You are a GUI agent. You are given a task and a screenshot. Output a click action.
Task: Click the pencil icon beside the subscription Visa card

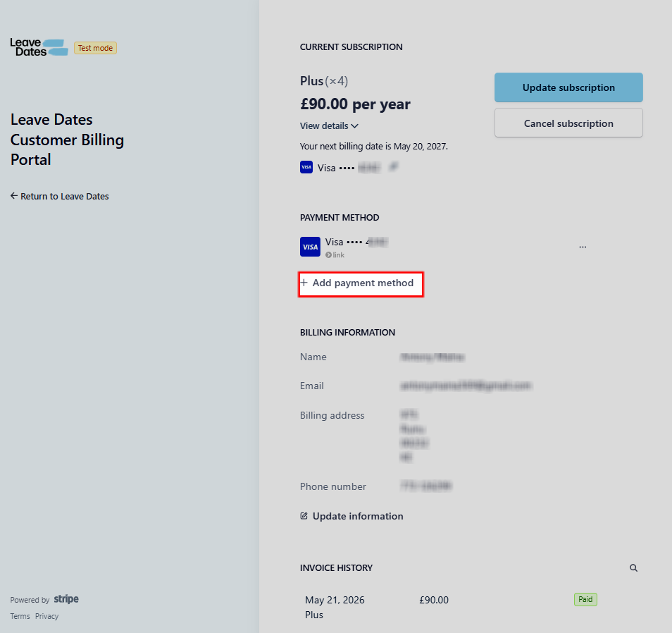pos(393,167)
